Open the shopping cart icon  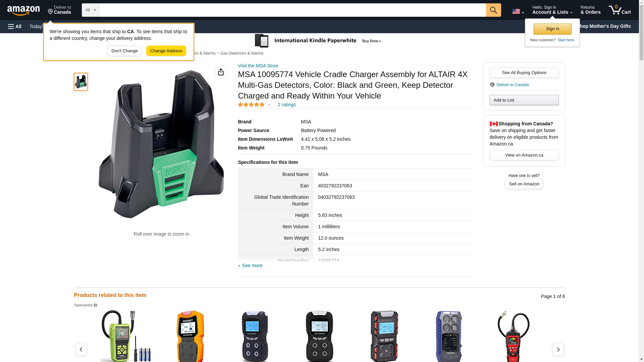620,10
